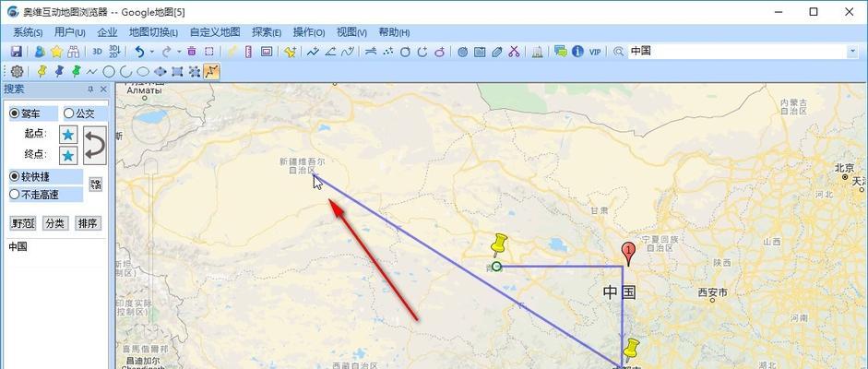Click the grey redo arrow icon

(x=166, y=52)
